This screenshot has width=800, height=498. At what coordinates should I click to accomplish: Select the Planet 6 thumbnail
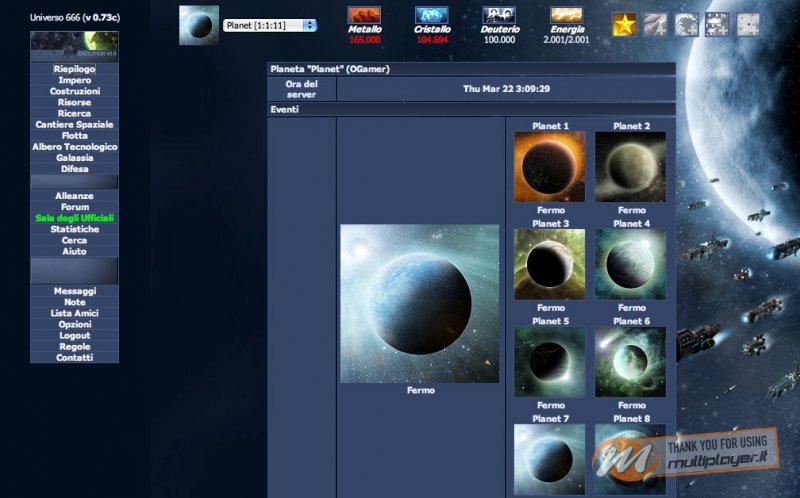point(631,362)
